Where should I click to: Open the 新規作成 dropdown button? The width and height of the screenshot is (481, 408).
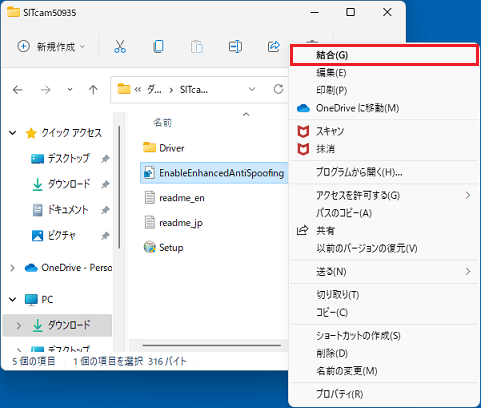(51, 46)
